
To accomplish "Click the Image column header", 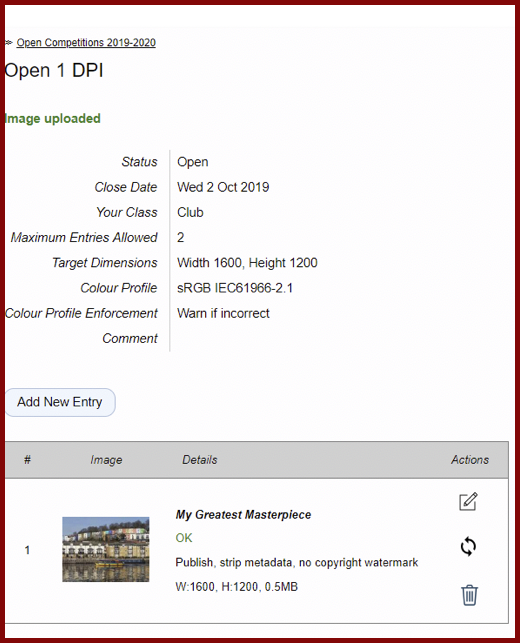I will click(x=106, y=460).
